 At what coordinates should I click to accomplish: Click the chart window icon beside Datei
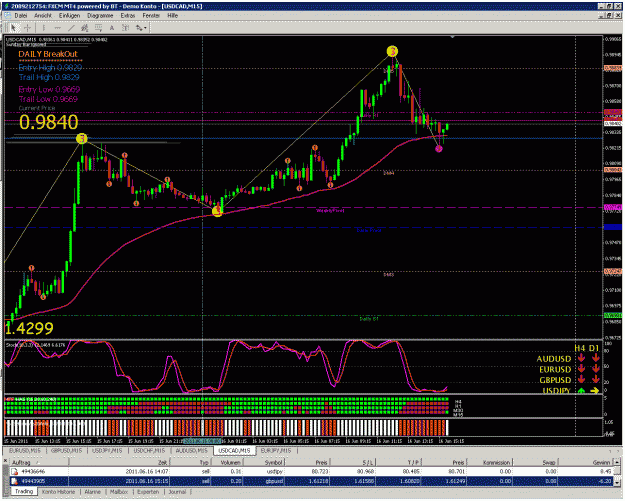(7, 15)
